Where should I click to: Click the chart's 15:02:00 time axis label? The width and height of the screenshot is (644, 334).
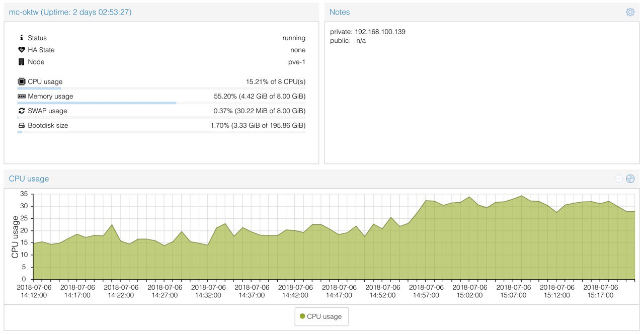[x=470, y=291]
